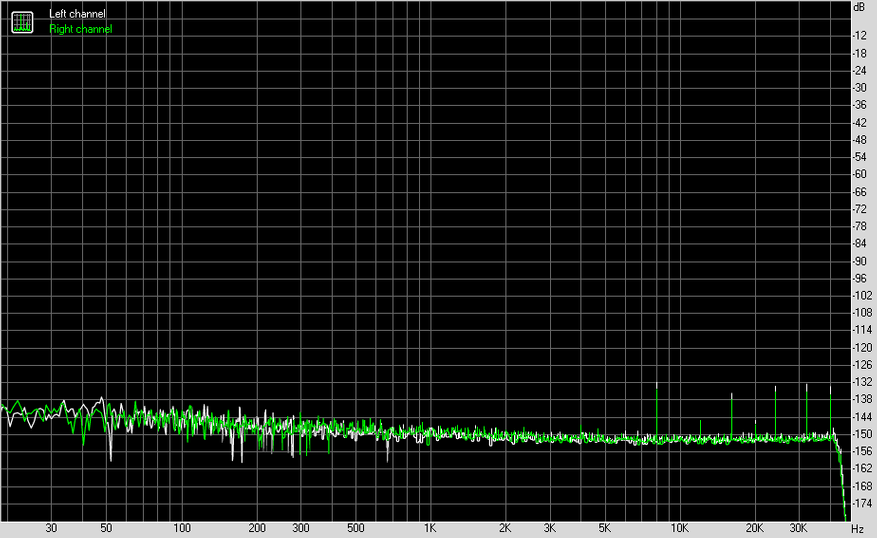The width and height of the screenshot is (877, 538).
Task: Click the 100 Hz axis label
Action: (x=182, y=528)
